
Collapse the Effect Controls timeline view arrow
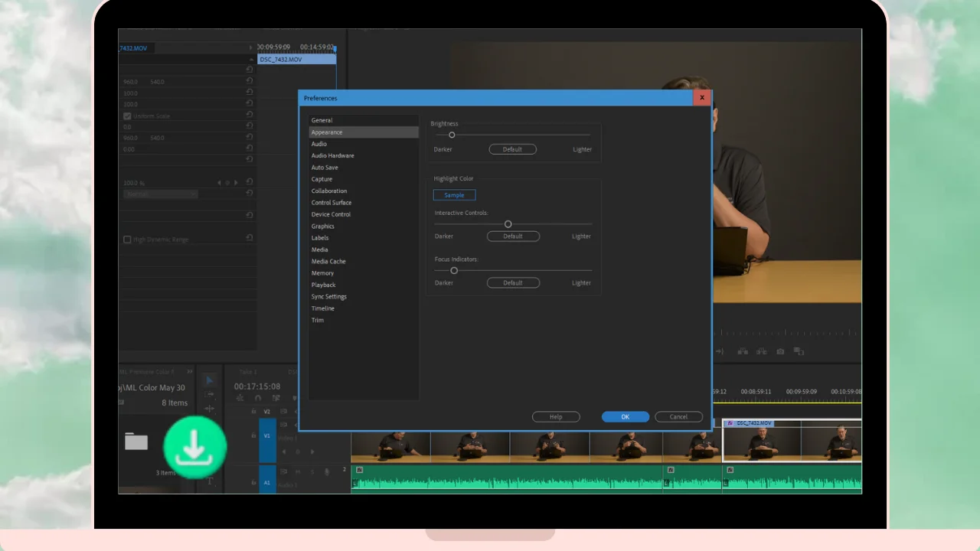tap(250, 47)
